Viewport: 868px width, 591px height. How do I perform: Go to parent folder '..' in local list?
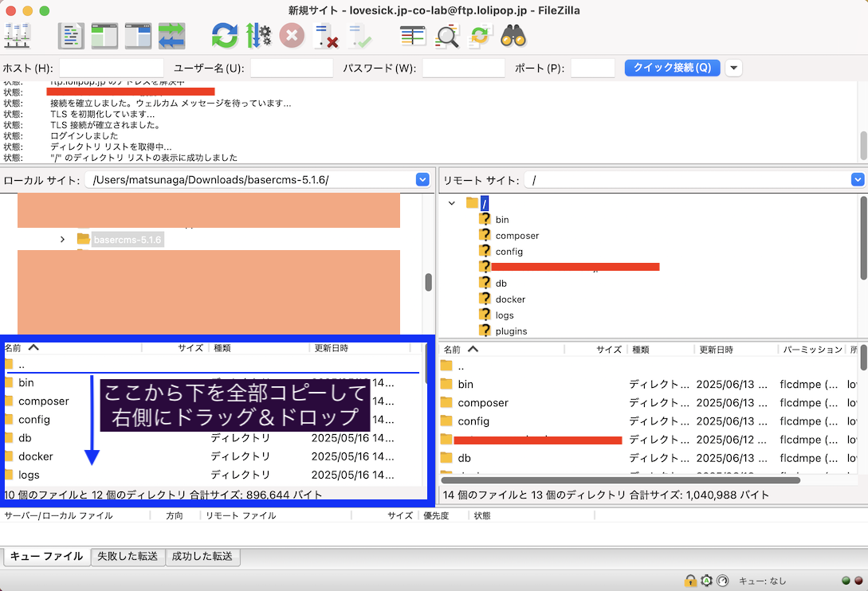point(21,365)
